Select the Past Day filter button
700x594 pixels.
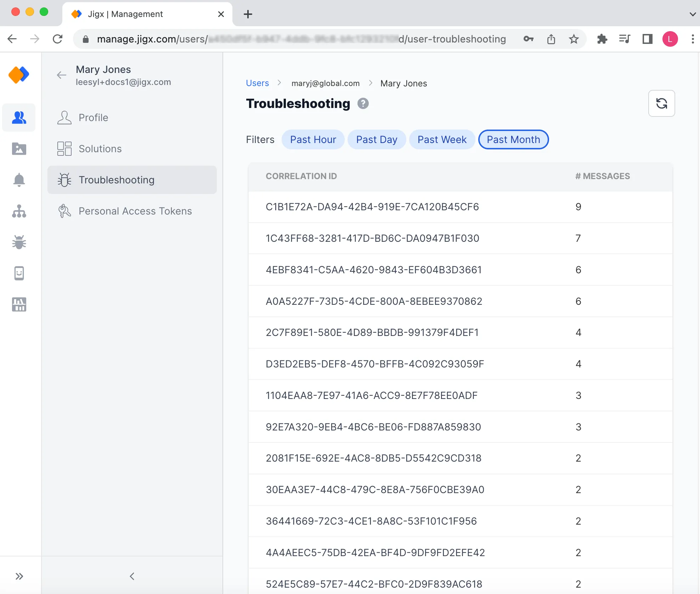(376, 140)
